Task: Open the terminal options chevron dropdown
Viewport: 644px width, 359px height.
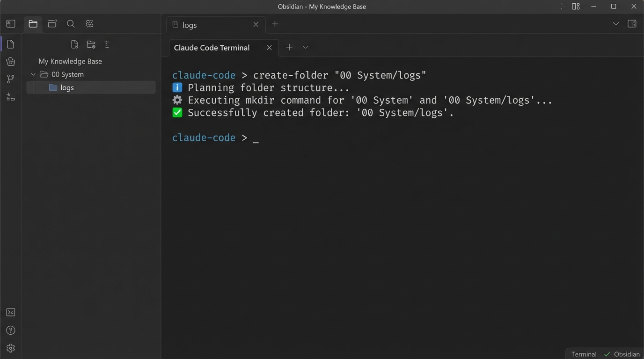Action: point(305,47)
